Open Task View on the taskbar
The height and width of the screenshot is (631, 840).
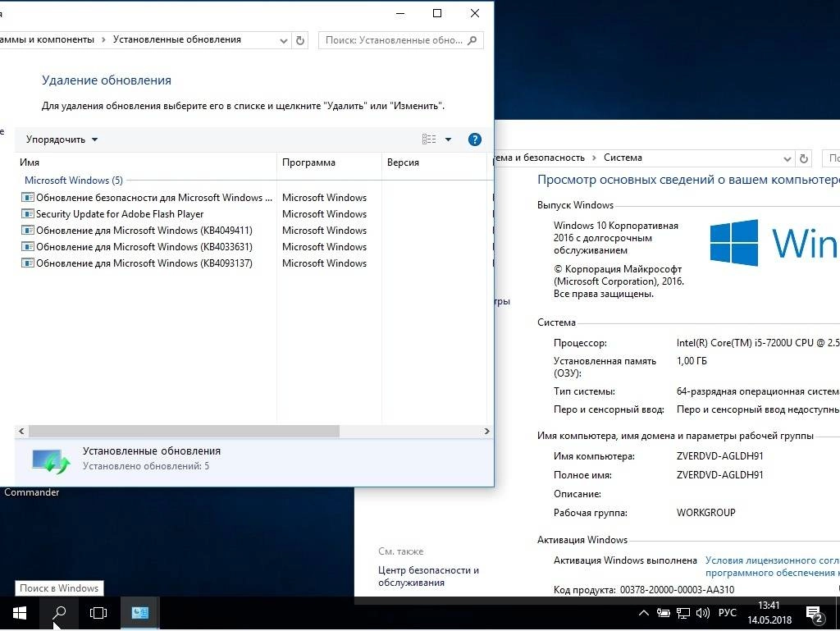[98, 612]
